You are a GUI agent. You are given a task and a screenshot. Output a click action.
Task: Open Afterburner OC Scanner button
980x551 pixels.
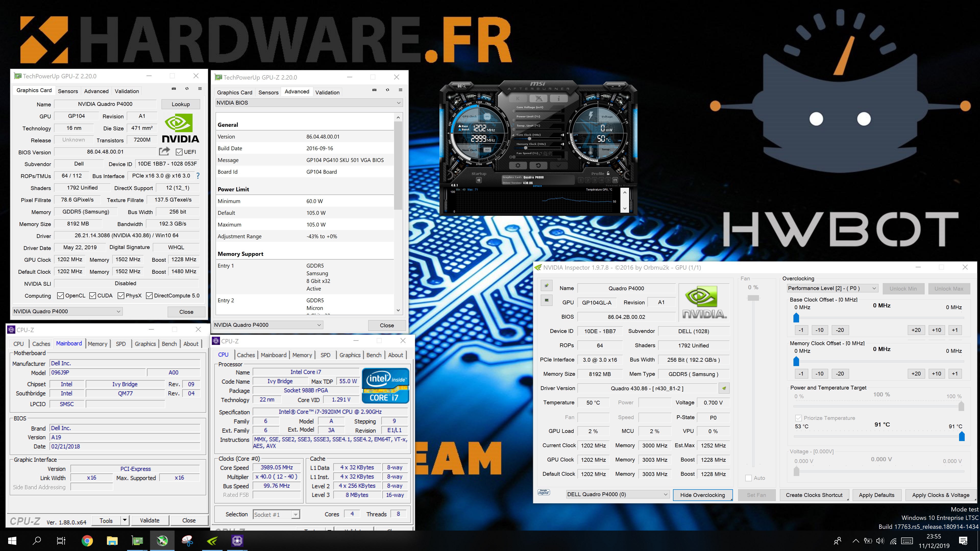coord(461,86)
